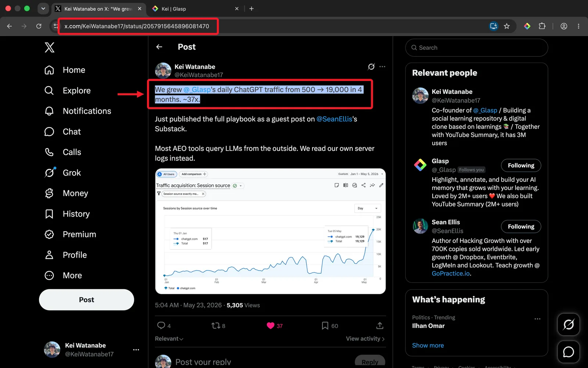Click the Reply button
This screenshot has height=368, width=588.
[x=370, y=362]
